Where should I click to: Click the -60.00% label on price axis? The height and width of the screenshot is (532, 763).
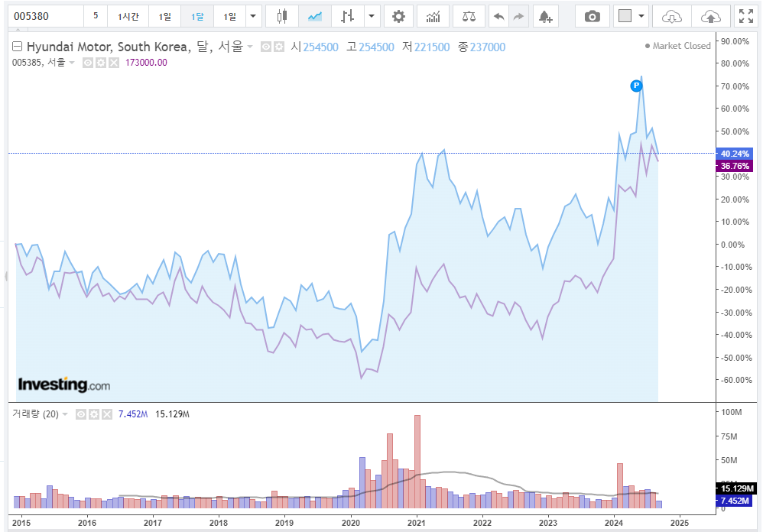(737, 381)
